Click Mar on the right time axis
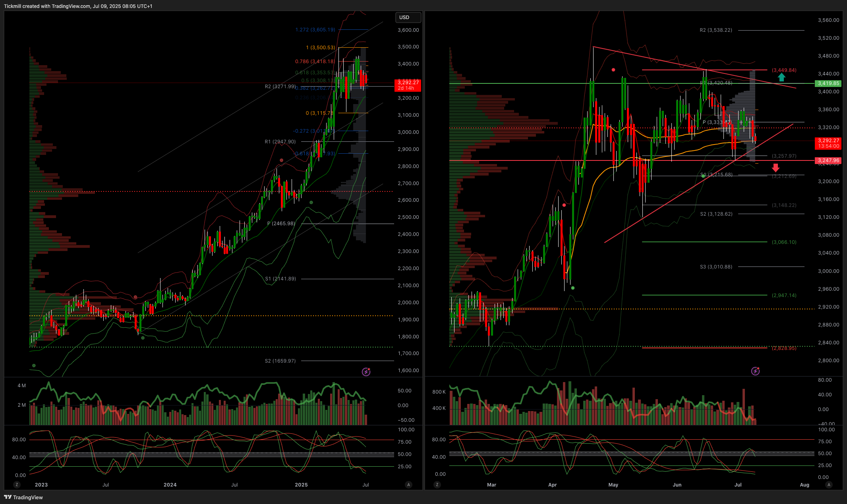This screenshot has width=847, height=504. [x=491, y=485]
